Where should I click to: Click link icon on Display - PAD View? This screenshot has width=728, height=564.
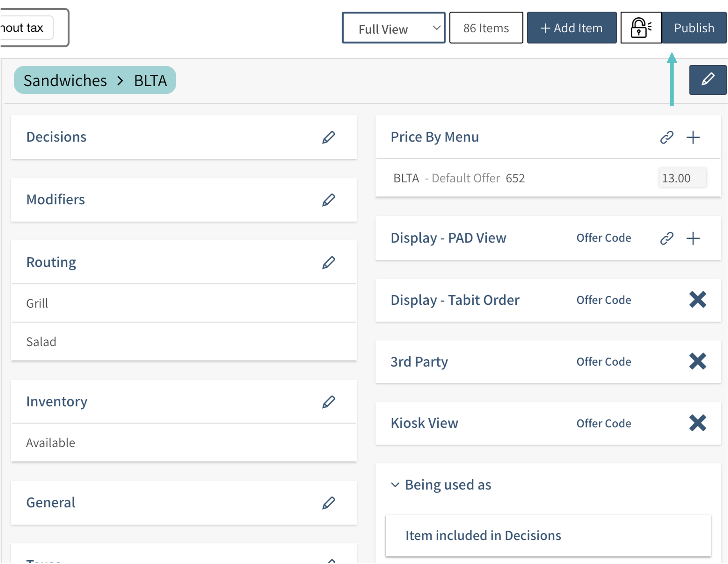[667, 238]
